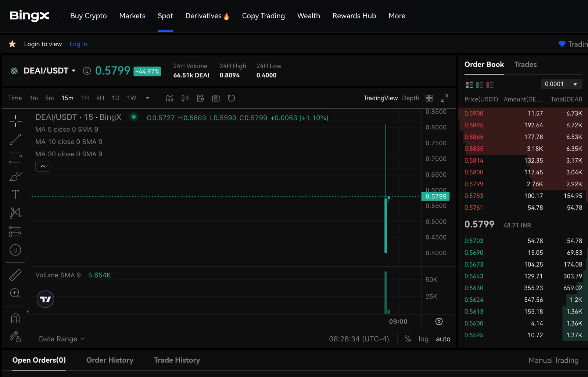Select the crosshair cursor tool

pos(15,121)
